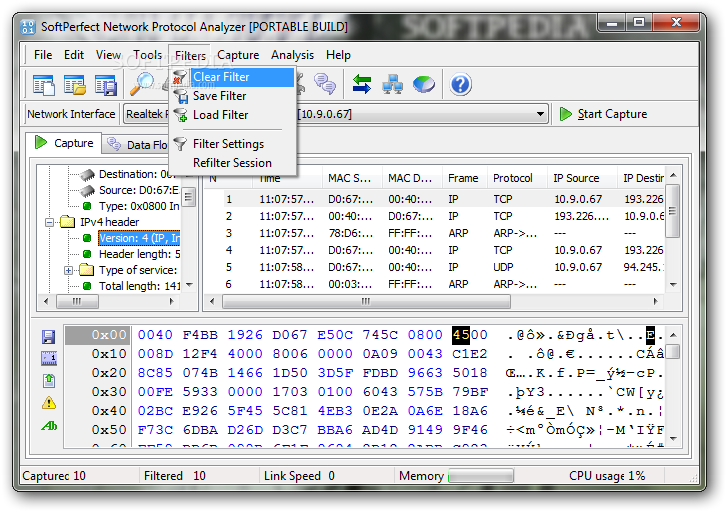Viewport: 727px width, 512px height.
Task: Click hex offset 0x10 row label
Action: click(108, 354)
